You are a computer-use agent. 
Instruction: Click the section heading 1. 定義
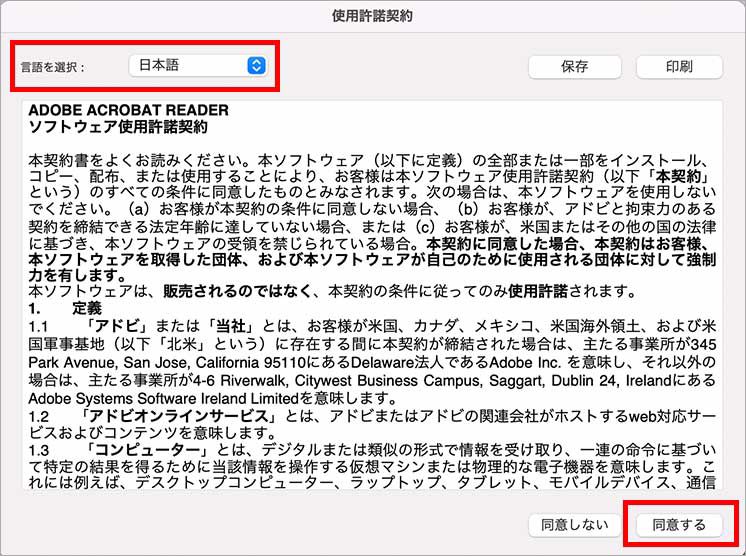pos(65,308)
